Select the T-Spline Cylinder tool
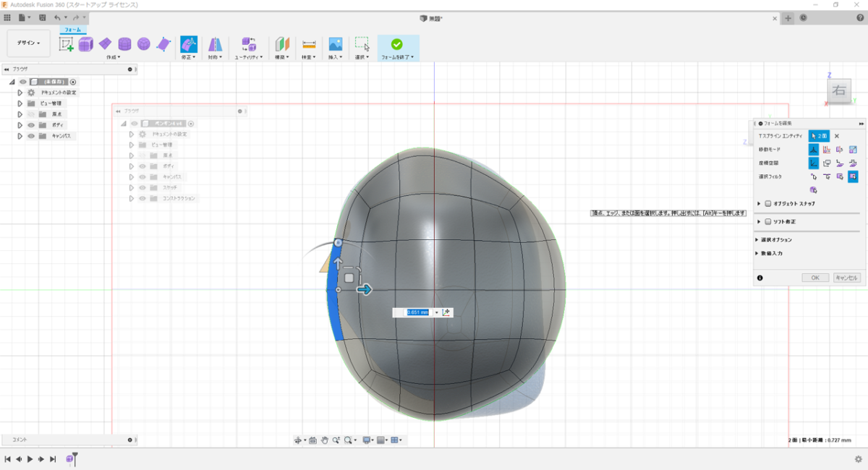This screenshot has height=470, width=868. point(124,44)
